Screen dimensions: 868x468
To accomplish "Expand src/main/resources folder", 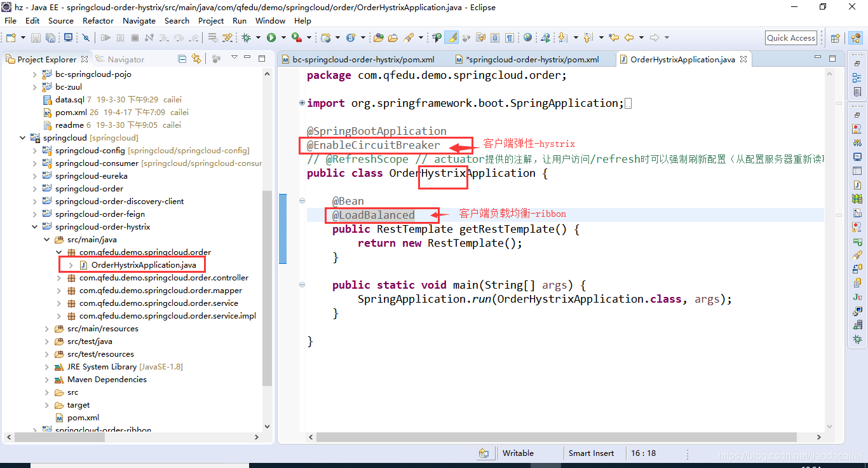I will (47, 329).
